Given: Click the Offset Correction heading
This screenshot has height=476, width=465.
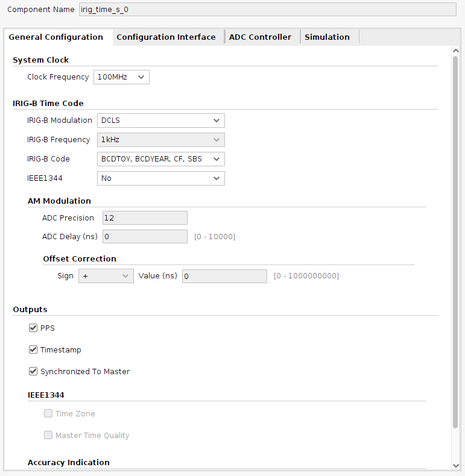Looking at the screenshot, I should pyautogui.click(x=80, y=259).
